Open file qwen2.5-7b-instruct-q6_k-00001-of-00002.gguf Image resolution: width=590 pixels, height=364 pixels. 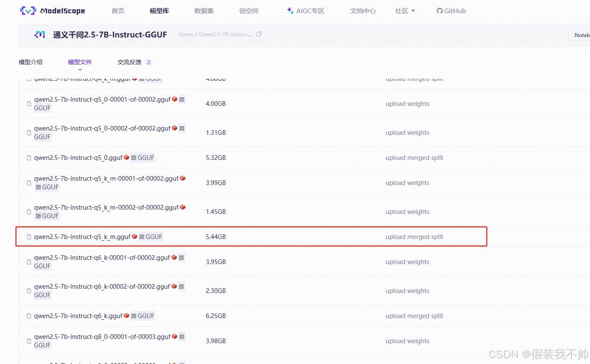pos(102,258)
